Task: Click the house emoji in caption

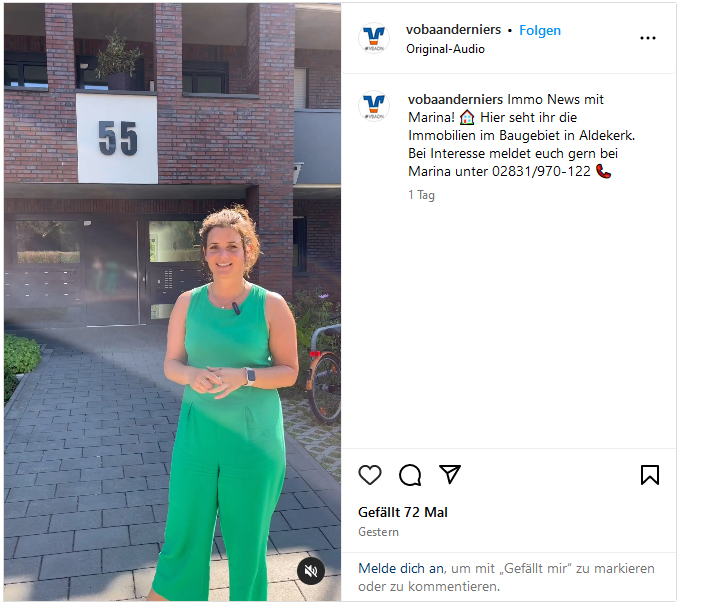Action: [x=467, y=118]
